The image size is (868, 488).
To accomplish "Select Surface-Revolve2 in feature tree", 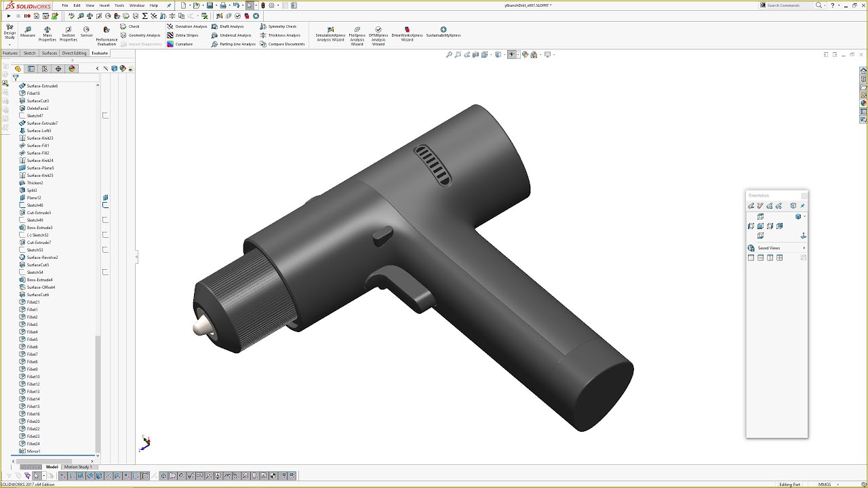I will (38, 258).
